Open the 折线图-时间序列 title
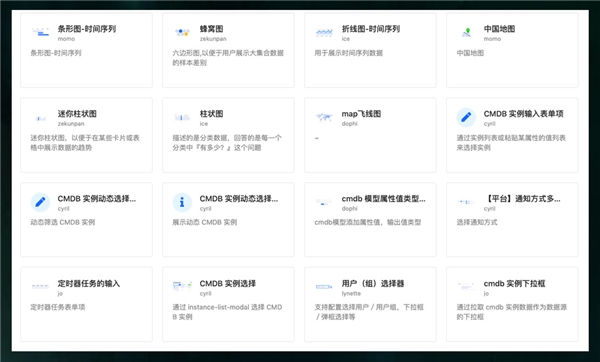Screen dimensions: 600x362 (x=371, y=29)
